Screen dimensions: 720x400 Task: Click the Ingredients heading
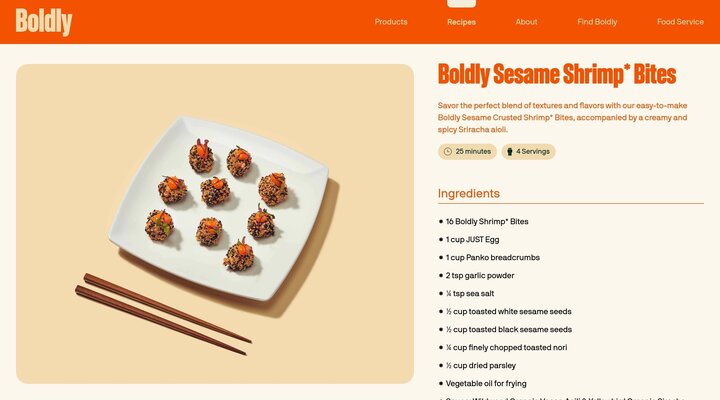[x=468, y=193]
